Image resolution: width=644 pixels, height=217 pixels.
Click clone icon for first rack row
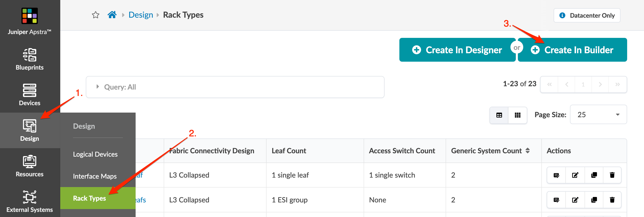594,175
